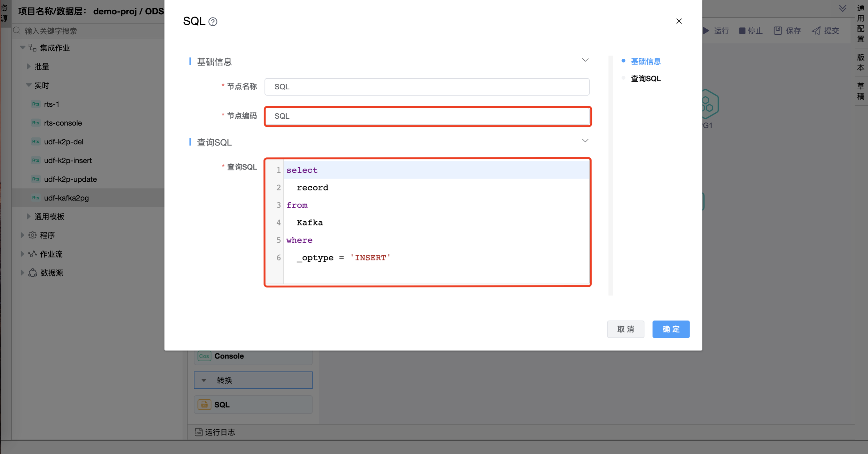Image resolution: width=868 pixels, height=454 pixels.
Task: Click the 确定 confirm button
Action: pos(671,329)
